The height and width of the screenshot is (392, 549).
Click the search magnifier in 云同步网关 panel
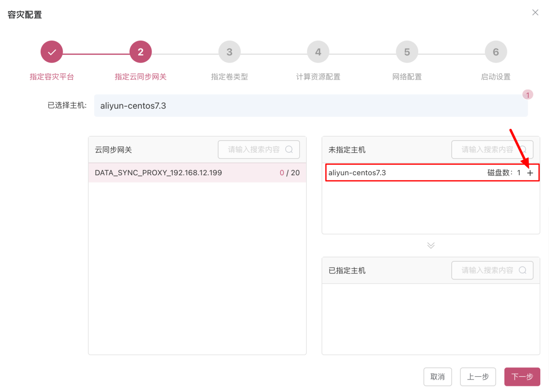[x=289, y=149]
